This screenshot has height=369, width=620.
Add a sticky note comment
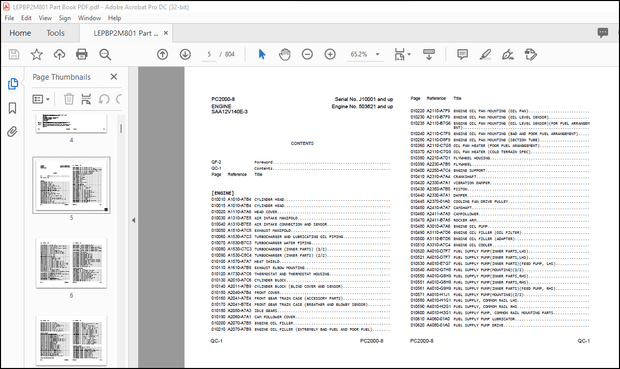pos(462,54)
